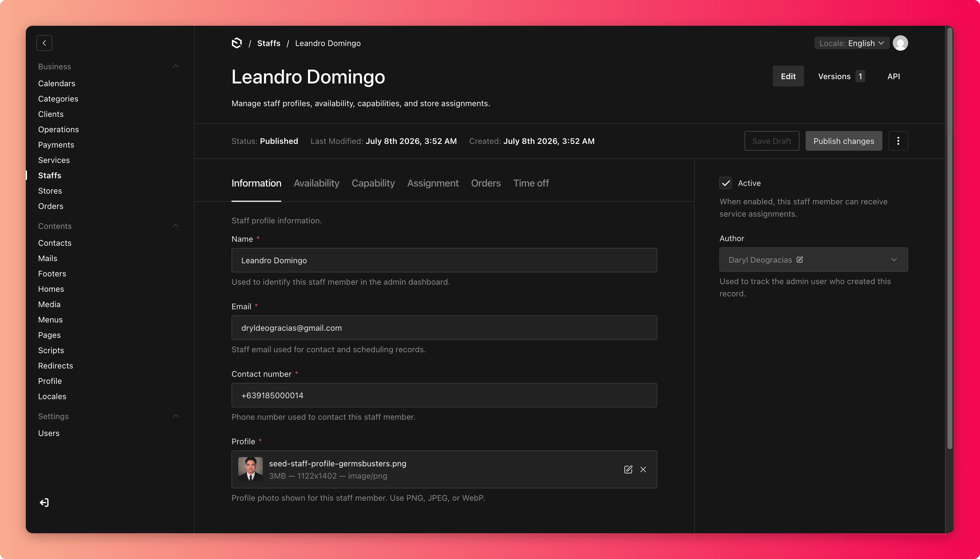Open Users in the sidebar
This screenshot has height=559, width=980.
[x=49, y=434]
